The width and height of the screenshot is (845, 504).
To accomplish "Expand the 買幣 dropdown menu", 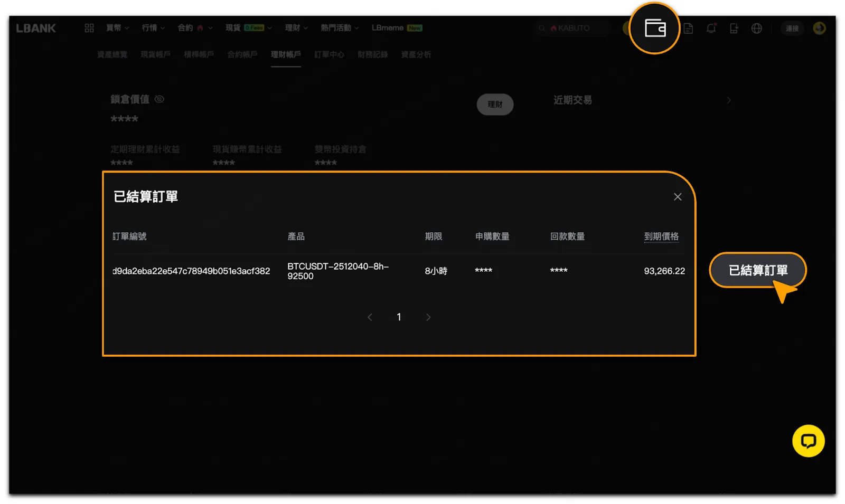I will 117,28.
